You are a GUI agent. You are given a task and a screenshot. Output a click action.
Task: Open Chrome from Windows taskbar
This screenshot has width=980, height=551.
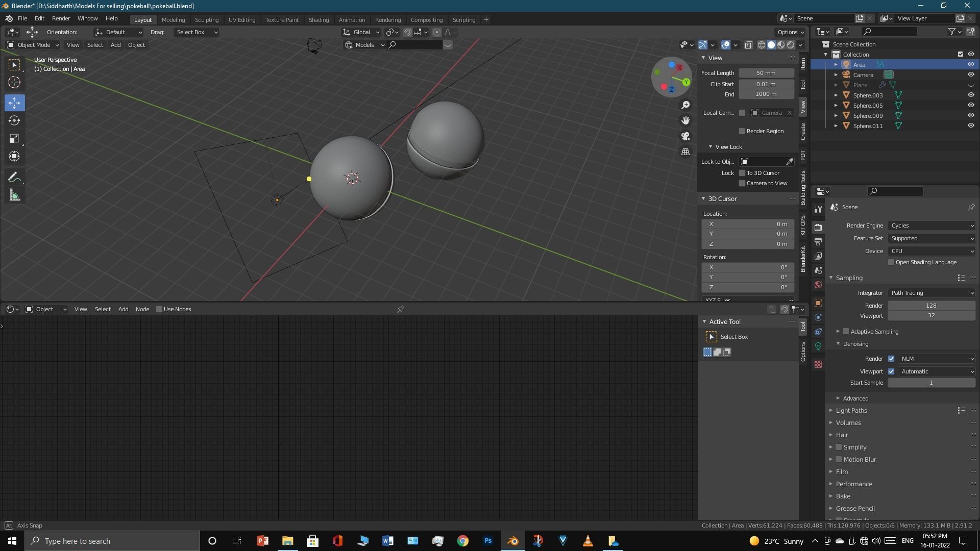click(463, 541)
